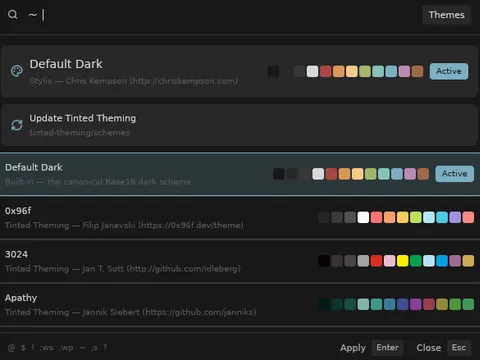Select Built-in Default Dark scheme row
480x360 pixels.
click(x=240, y=174)
